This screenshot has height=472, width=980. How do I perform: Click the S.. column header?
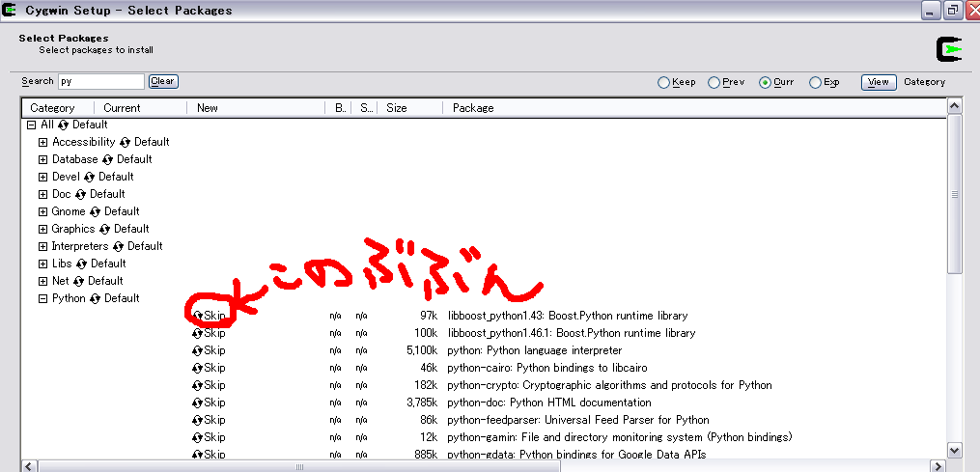365,108
